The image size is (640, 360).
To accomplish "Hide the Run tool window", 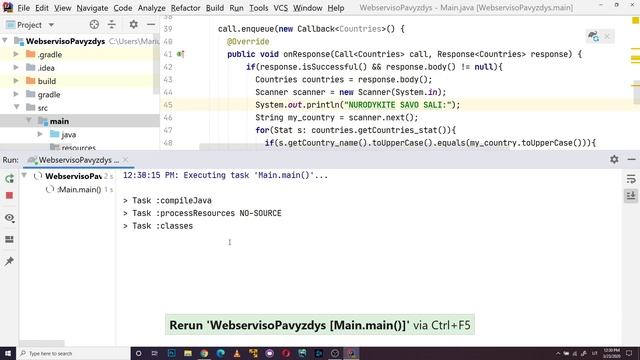I will 631,160.
